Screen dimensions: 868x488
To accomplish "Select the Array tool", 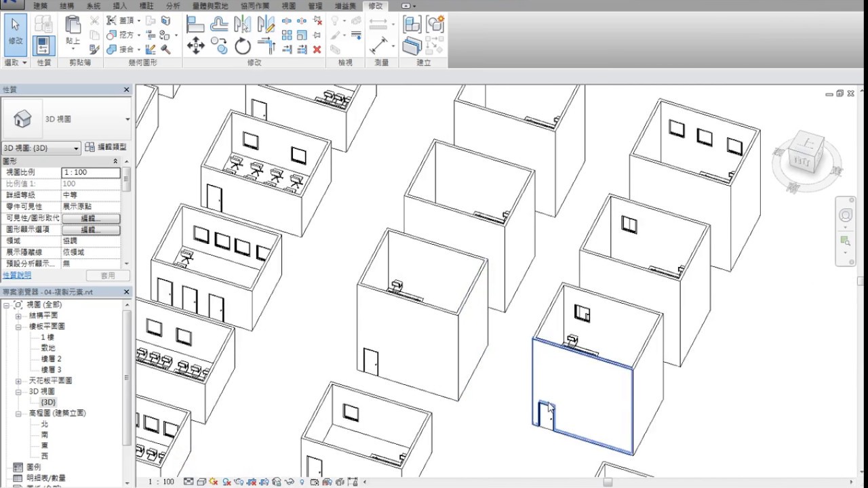I will coord(287,35).
